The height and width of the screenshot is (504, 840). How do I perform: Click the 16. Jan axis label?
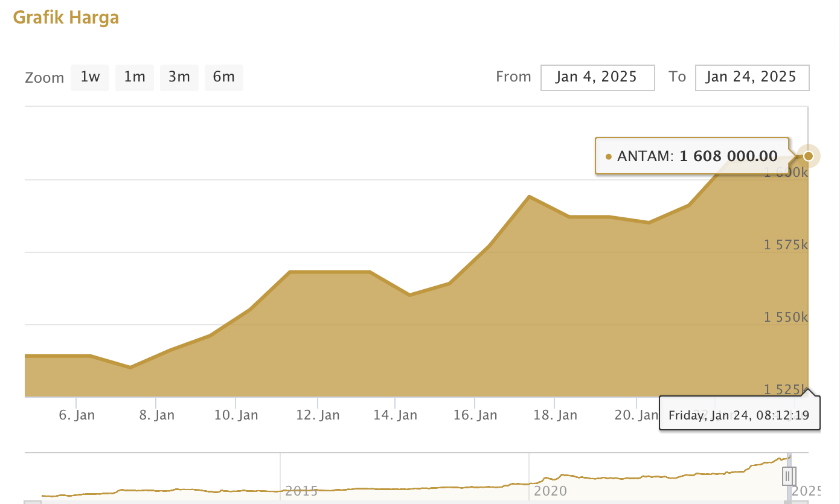point(475,415)
